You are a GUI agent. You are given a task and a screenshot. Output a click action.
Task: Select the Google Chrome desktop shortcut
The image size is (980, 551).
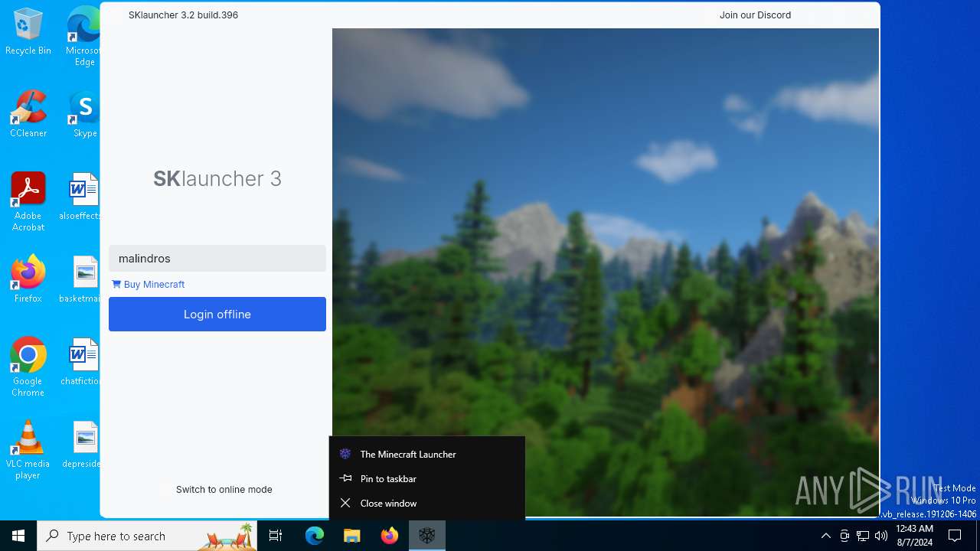[x=28, y=367]
